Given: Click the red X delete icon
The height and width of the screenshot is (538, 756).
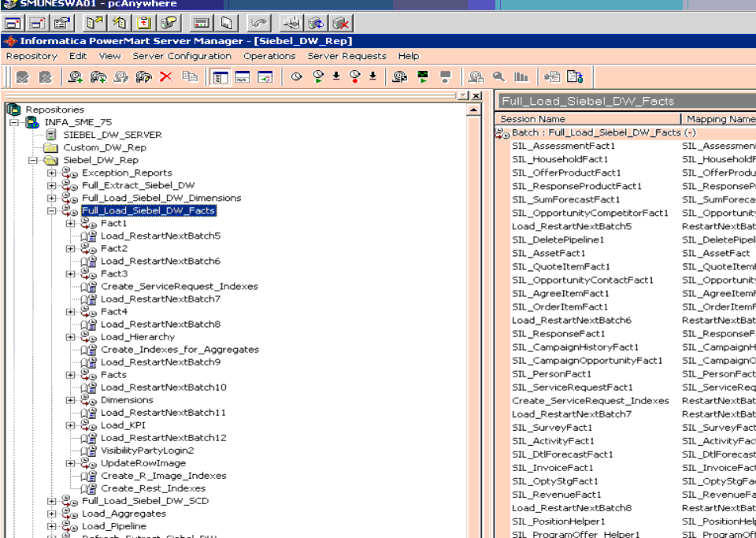Looking at the screenshot, I should [166, 76].
